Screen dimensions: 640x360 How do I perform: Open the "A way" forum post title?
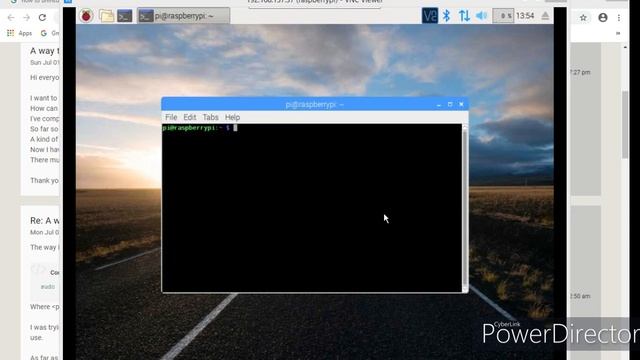[x=44, y=51]
